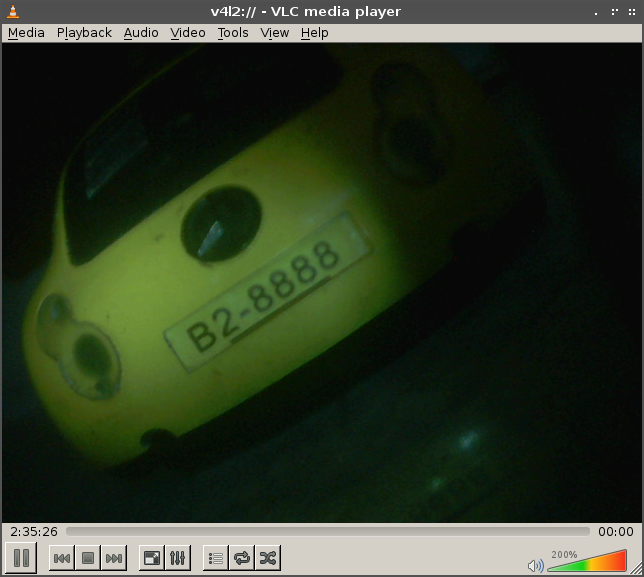Image resolution: width=644 pixels, height=577 pixels.
Task: Stop playback with the stop button
Action: point(88,558)
